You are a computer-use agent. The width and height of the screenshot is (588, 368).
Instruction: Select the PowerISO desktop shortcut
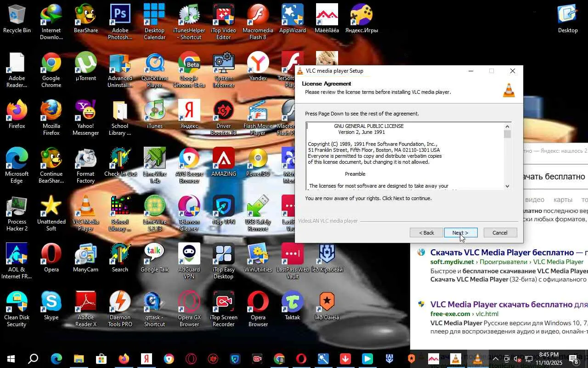click(258, 162)
